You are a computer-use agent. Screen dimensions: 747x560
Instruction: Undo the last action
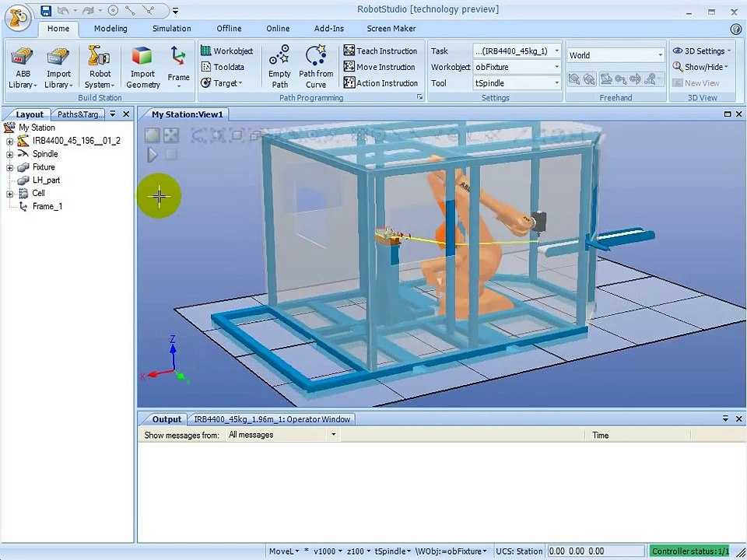[x=62, y=10]
